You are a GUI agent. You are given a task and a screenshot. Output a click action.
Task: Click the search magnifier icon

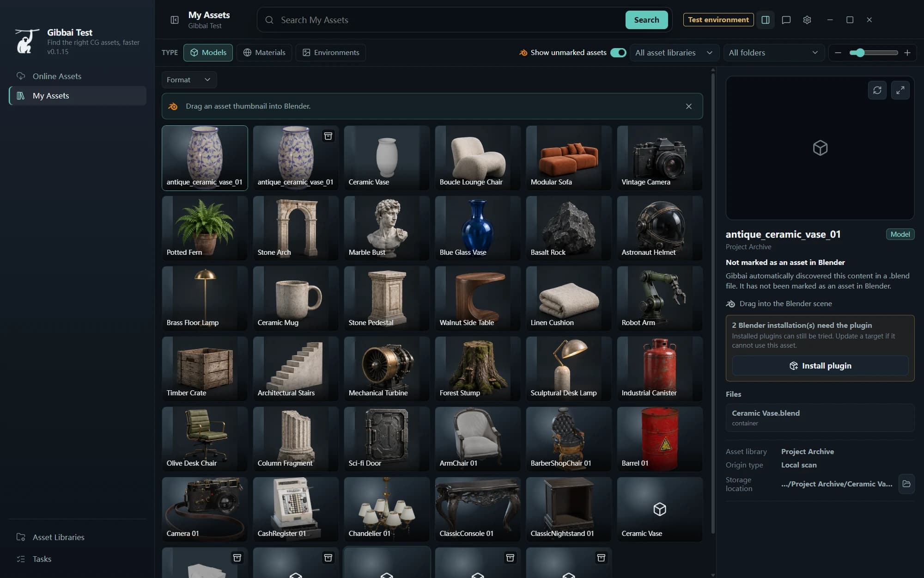tap(269, 20)
